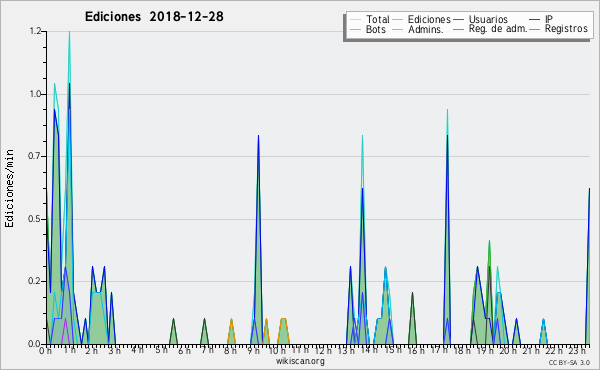Click the Total peak just before 14 h

[362, 136]
